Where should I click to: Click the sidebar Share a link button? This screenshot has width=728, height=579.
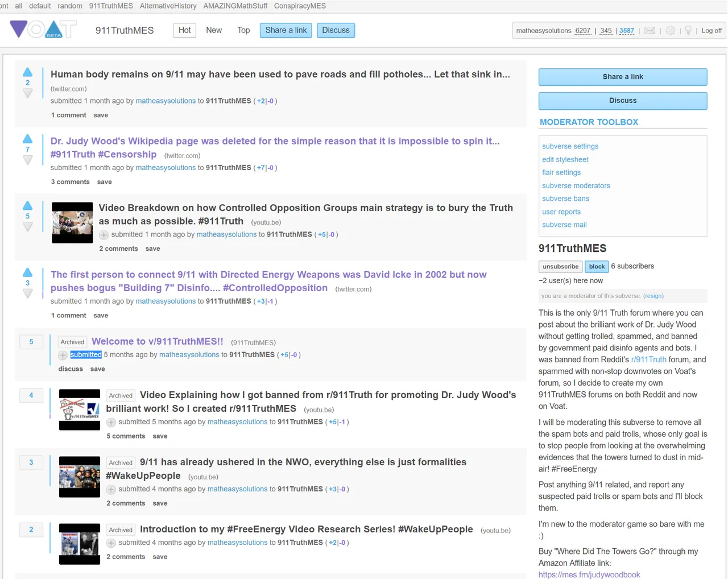623,77
